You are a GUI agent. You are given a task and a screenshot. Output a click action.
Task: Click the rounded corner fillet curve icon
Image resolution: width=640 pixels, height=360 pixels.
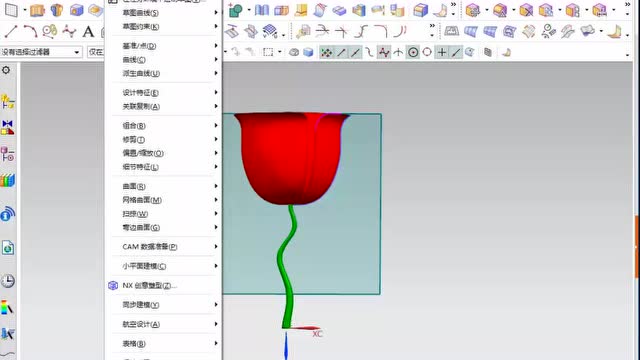(x=381, y=31)
